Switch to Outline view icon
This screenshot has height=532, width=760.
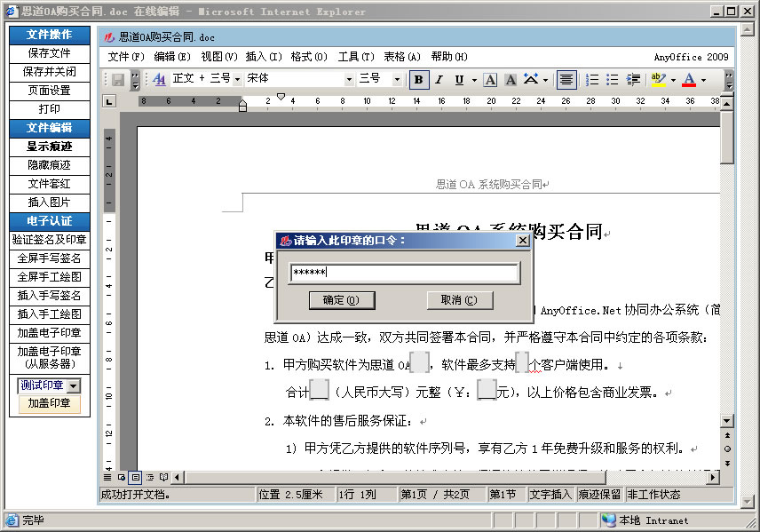click(x=150, y=477)
